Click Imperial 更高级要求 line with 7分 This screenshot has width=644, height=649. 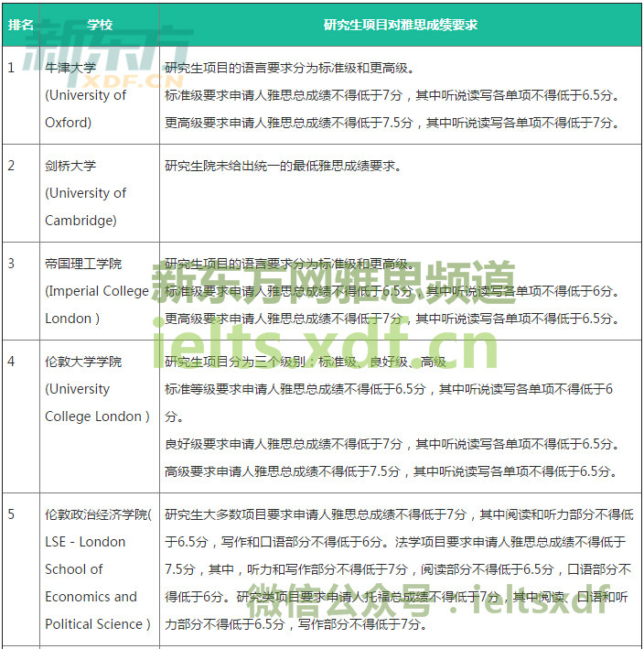392,319
